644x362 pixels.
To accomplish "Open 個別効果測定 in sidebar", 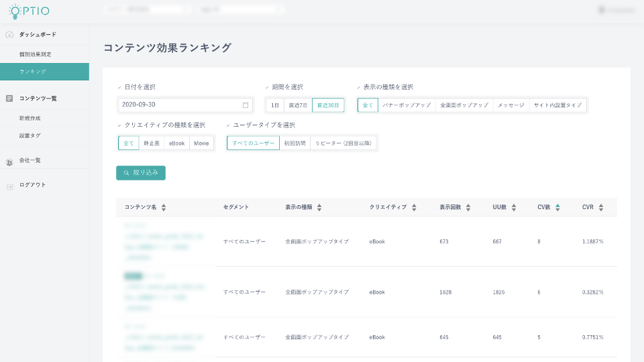I will [35, 54].
